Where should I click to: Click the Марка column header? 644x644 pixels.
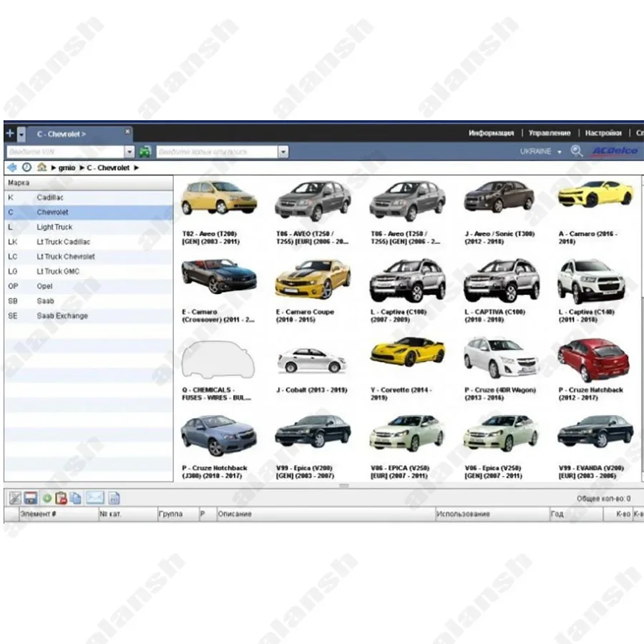coord(88,182)
